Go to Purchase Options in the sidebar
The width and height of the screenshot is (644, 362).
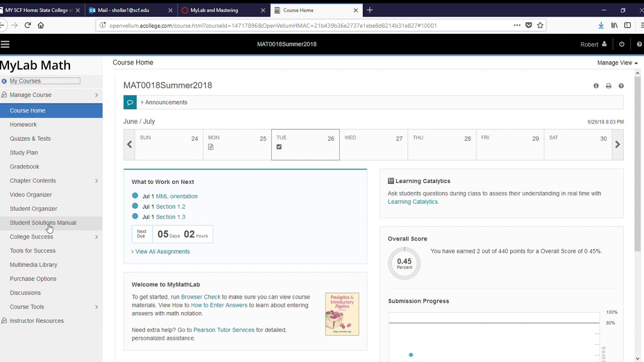(x=33, y=279)
